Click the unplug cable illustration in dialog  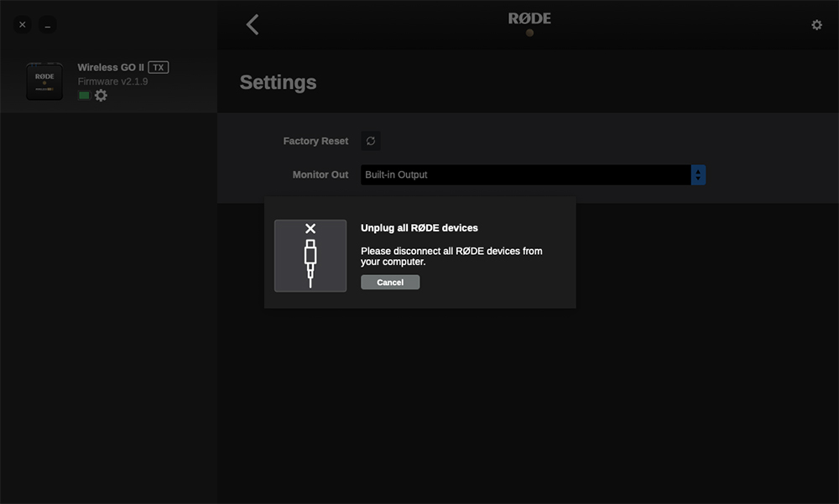click(310, 256)
